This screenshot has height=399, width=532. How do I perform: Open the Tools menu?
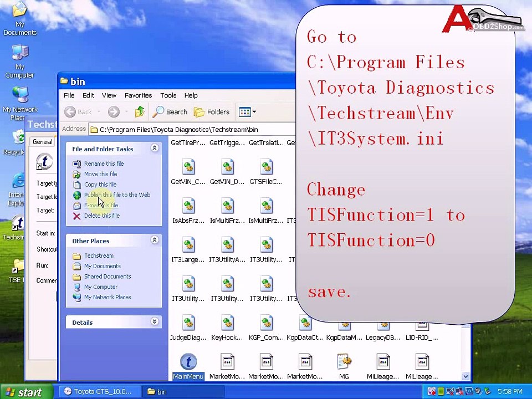tap(168, 95)
